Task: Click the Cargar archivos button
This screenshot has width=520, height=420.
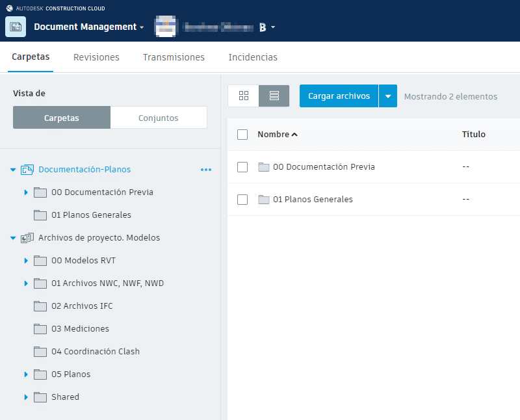Action: pyautogui.click(x=339, y=96)
